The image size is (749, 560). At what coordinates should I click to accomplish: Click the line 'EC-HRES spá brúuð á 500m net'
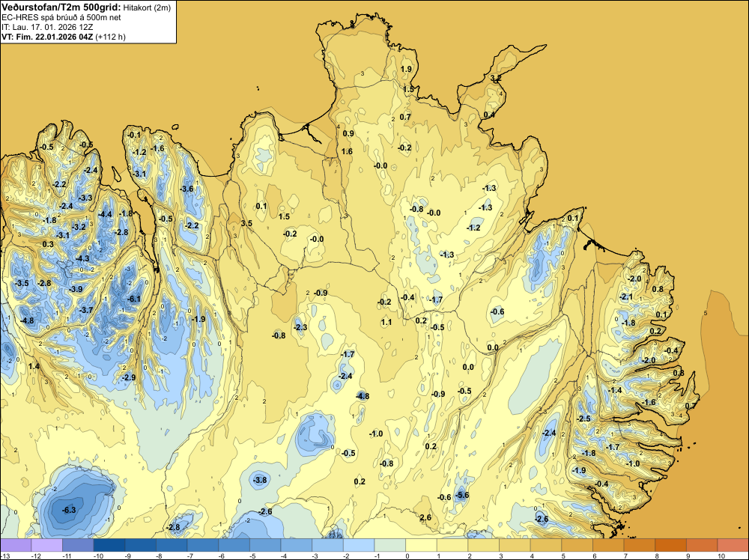pyautogui.click(x=61, y=17)
